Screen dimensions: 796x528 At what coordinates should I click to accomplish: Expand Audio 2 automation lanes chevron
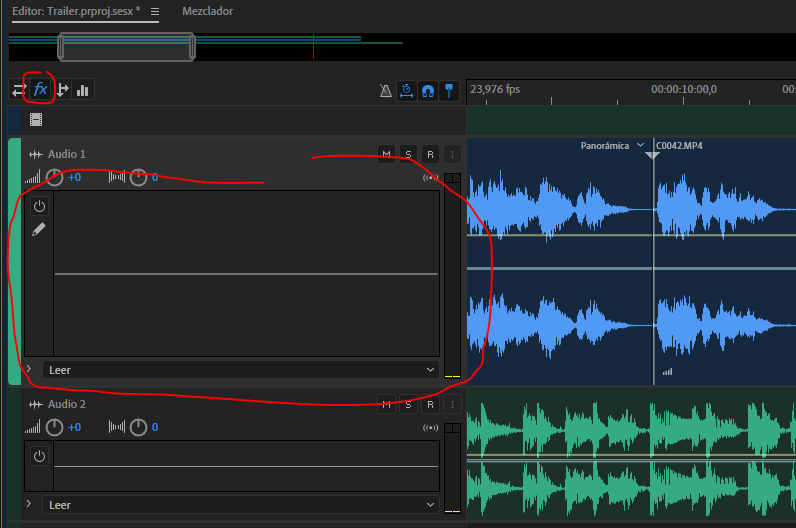pos(29,504)
